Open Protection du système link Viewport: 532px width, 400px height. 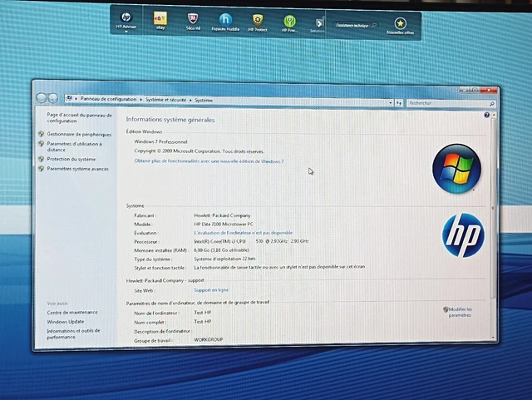pos(71,159)
